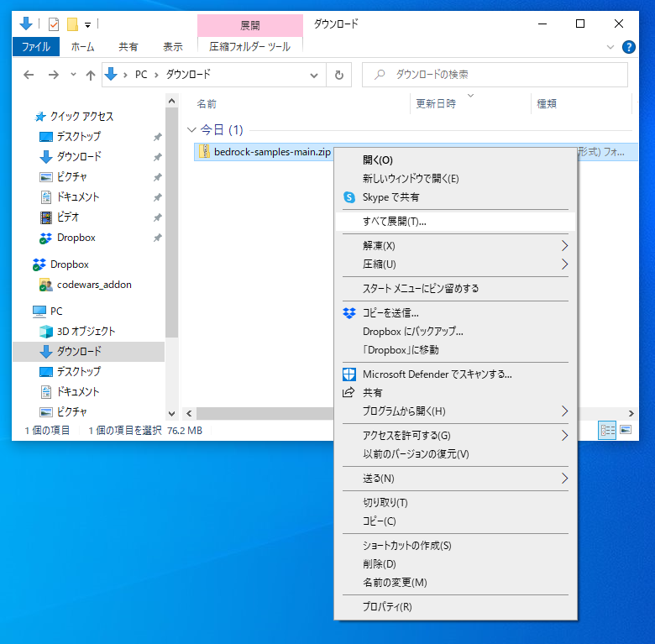Click the Skype icon in context menu
This screenshot has height=644, width=655.
point(349,197)
